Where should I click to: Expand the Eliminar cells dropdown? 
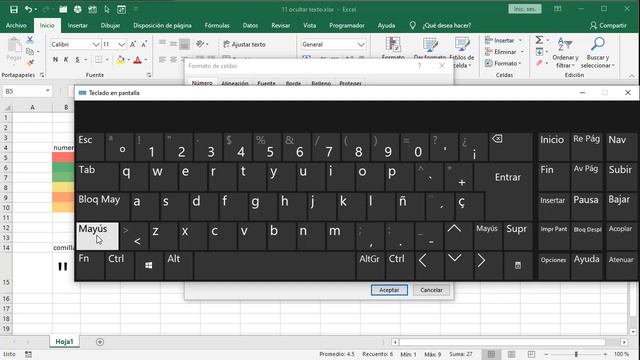(522, 52)
